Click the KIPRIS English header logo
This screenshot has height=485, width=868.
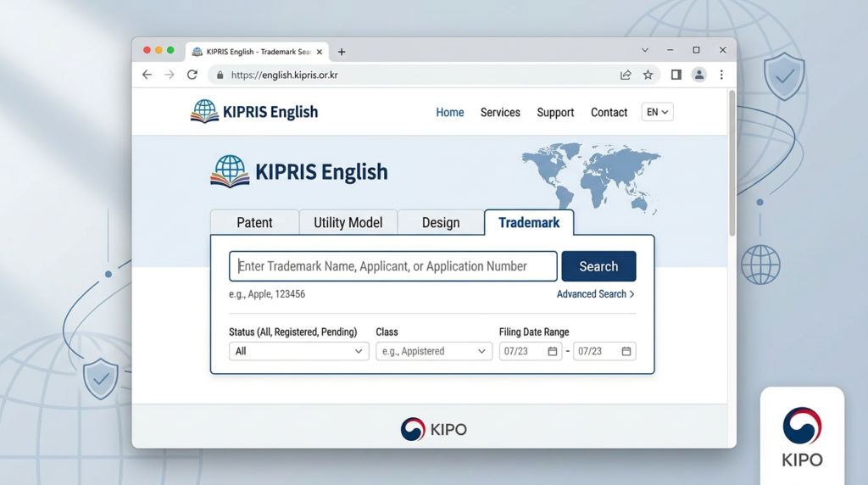(x=254, y=112)
